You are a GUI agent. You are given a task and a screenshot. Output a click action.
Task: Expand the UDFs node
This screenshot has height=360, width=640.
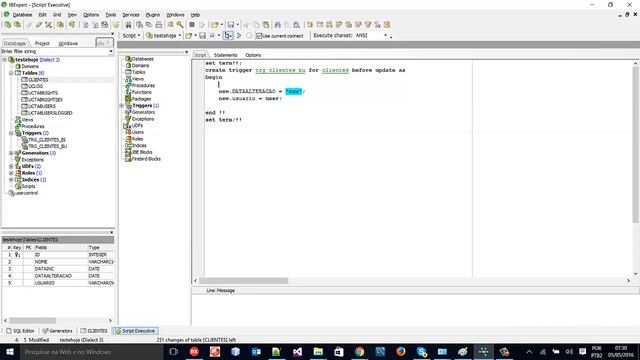point(11,167)
